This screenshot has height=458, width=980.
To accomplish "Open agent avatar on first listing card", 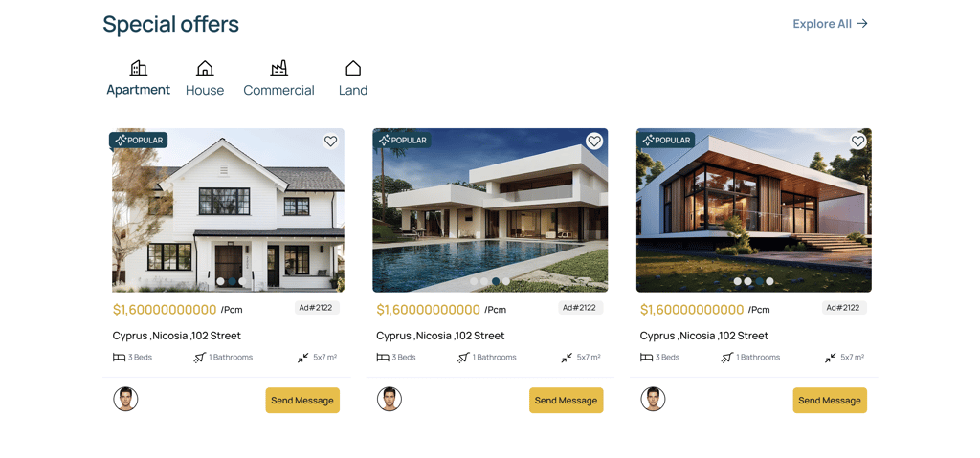I will click(x=125, y=399).
